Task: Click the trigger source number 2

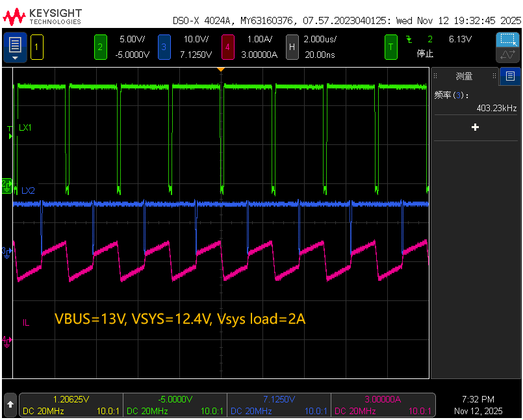Action: (x=430, y=40)
